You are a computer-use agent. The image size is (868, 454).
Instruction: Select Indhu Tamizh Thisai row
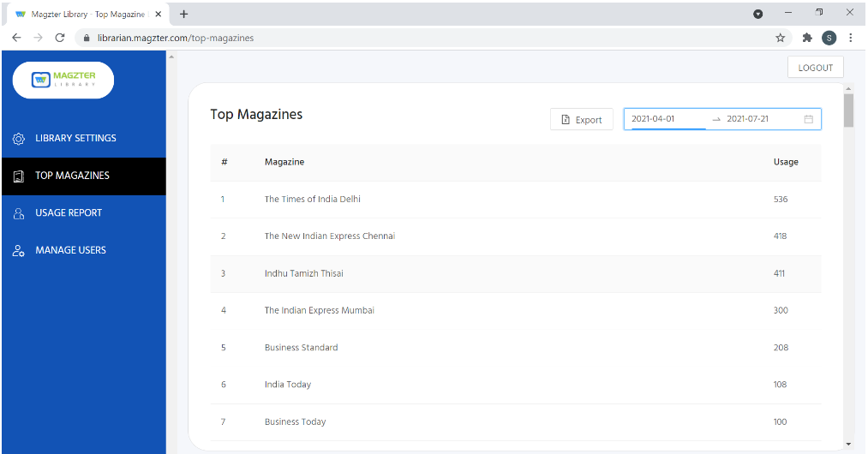click(515, 273)
